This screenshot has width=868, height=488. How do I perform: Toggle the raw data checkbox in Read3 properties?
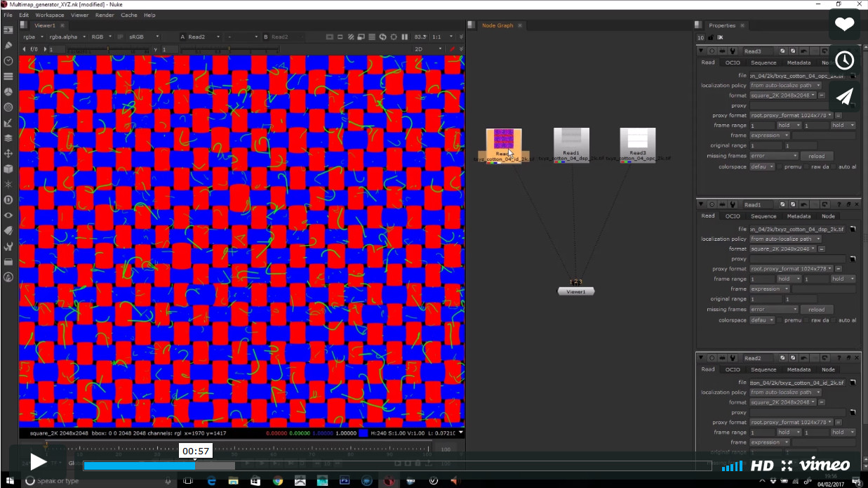(x=807, y=166)
